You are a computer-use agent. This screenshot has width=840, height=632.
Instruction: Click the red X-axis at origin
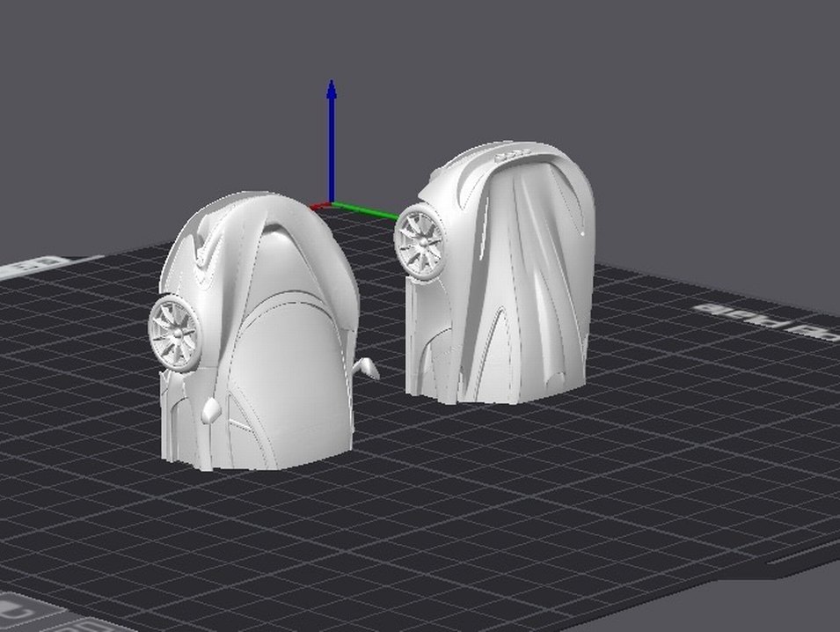(320, 206)
